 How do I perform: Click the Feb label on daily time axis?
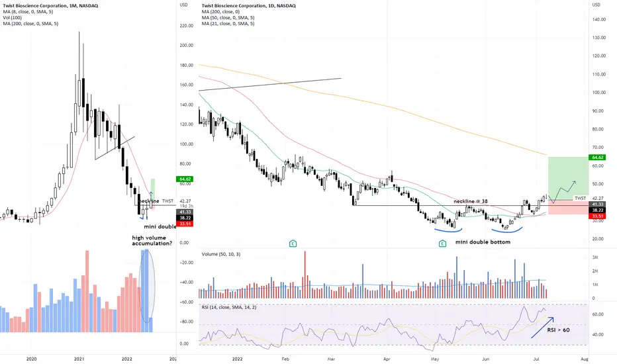click(x=285, y=359)
